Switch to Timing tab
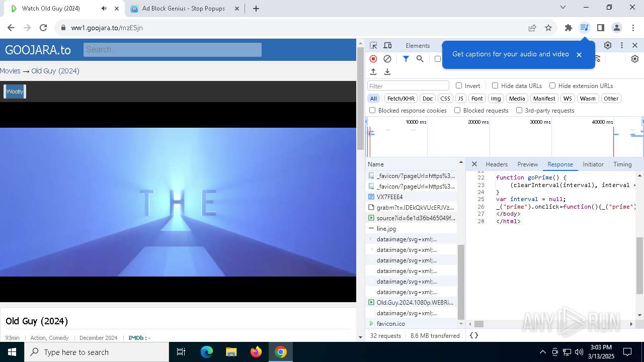 click(622, 164)
